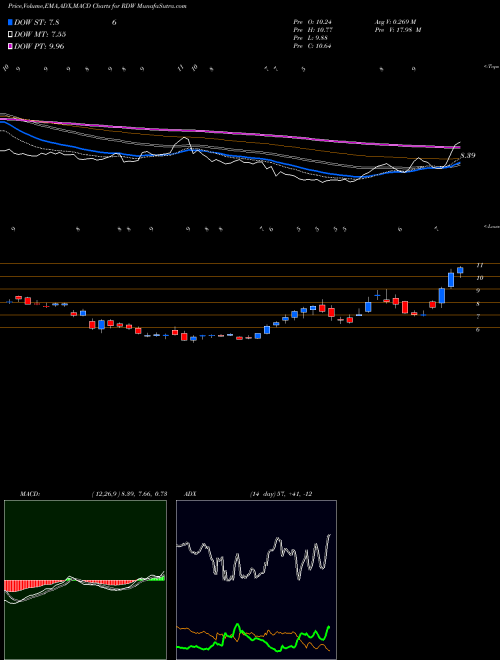Click the chart title mentioning RDW MunafaSutra.com
This screenshot has width=500, height=660.
[97, 6]
